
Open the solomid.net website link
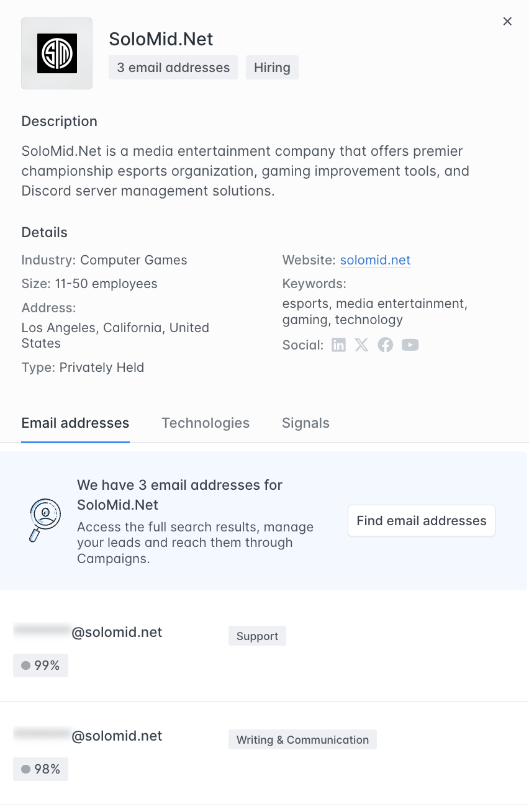375,260
